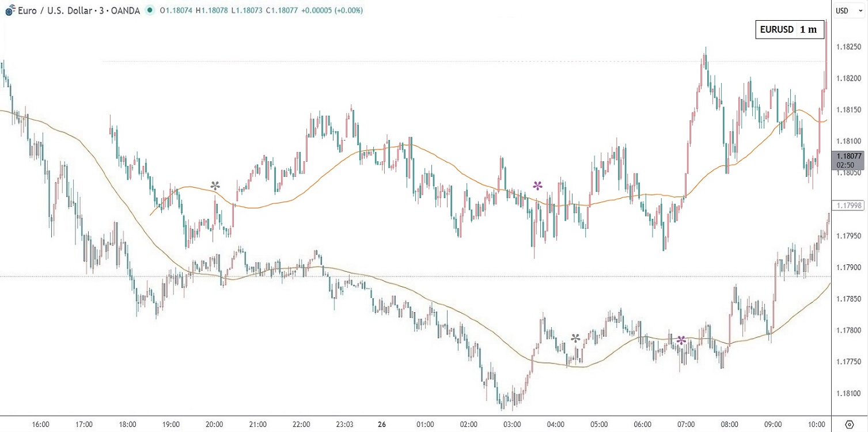This screenshot has width=868, height=432.
Task: Click the 20:00 time axis label
Action: (214, 425)
